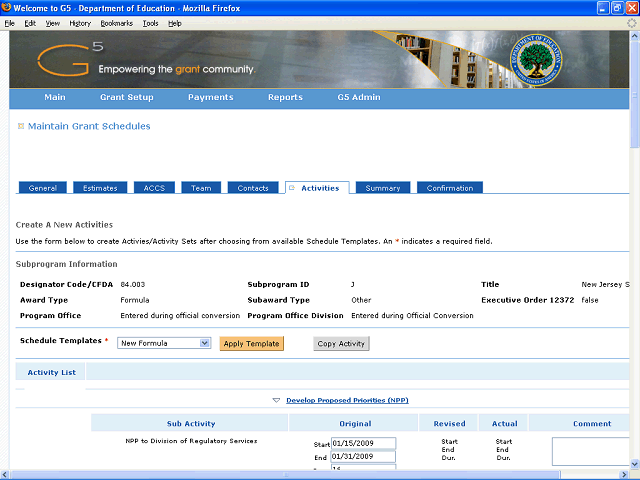Click the Maintain Grant Schedules heading
Screen dimensions: 640x480
89,126
